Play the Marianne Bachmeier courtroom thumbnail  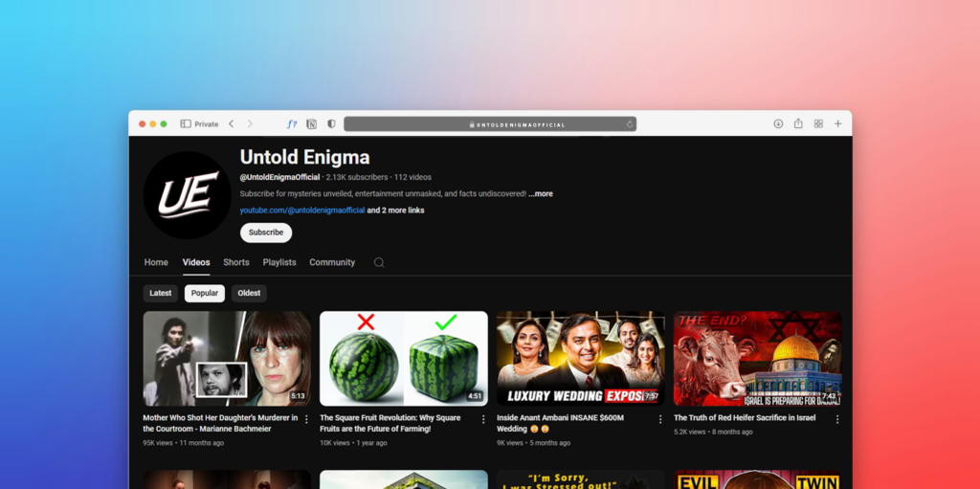pos(227,359)
